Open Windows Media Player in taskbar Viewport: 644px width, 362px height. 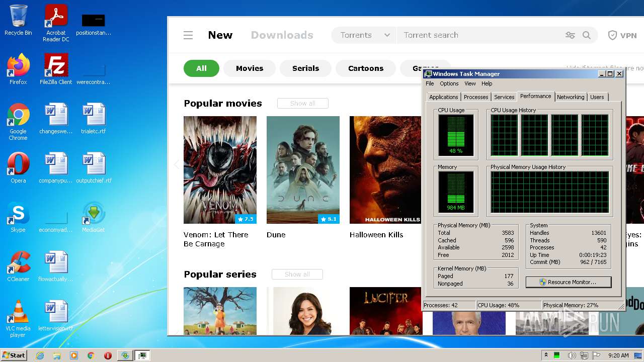pos(74,355)
